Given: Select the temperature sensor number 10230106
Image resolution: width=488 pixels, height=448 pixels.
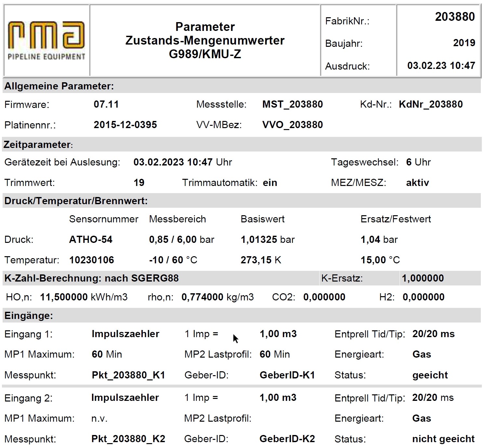Looking at the screenshot, I should pos(92,260).
